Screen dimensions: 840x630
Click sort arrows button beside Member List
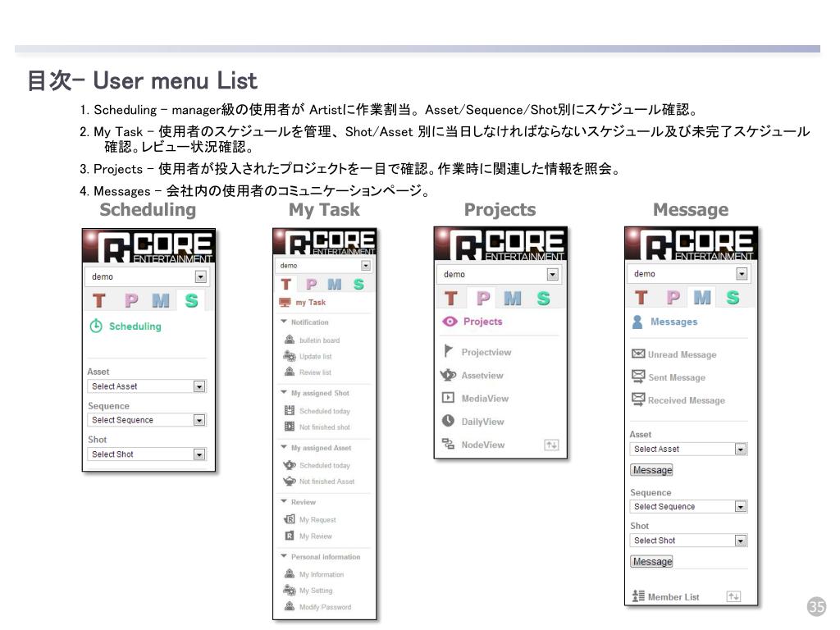point(733,596)
